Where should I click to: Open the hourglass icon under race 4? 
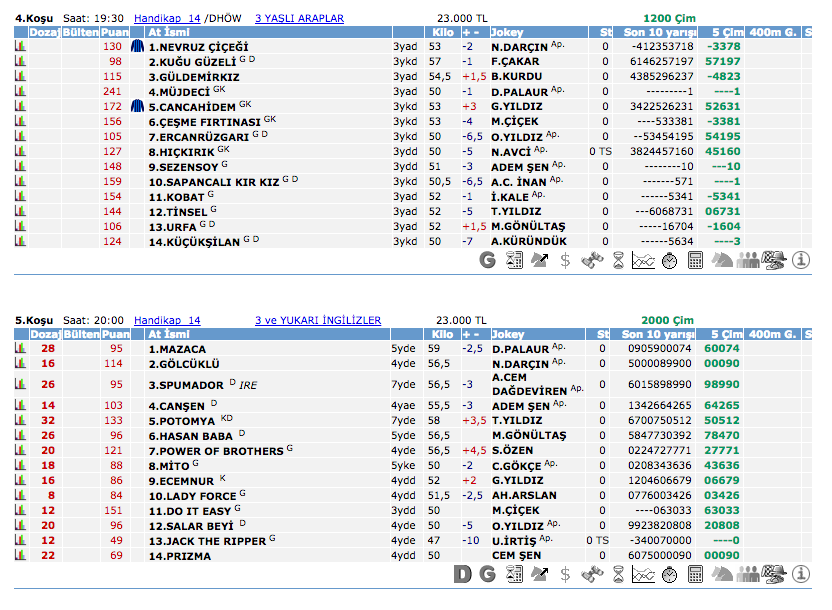click(618, 261)
